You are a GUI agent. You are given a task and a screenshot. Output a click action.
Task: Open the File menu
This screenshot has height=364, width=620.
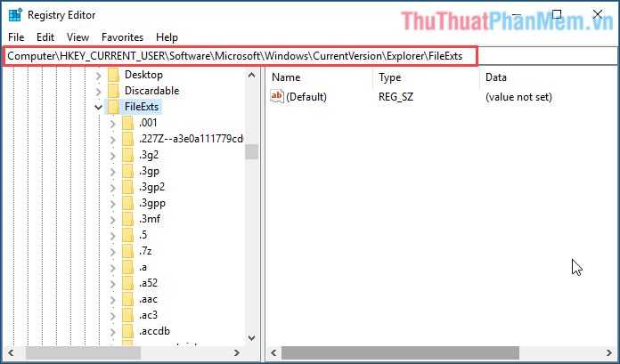click(16, 37)
